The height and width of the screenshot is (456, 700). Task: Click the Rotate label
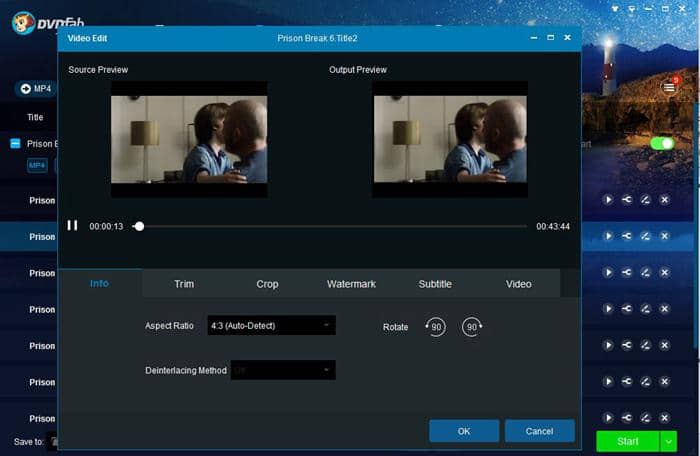[395, 327]
